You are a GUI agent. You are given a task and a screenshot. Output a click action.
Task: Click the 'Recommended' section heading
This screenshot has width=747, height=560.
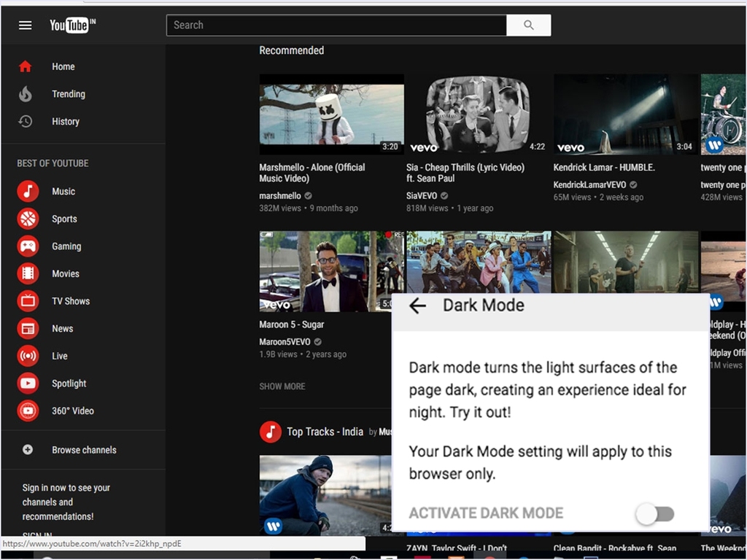click(x=292, y=50)
